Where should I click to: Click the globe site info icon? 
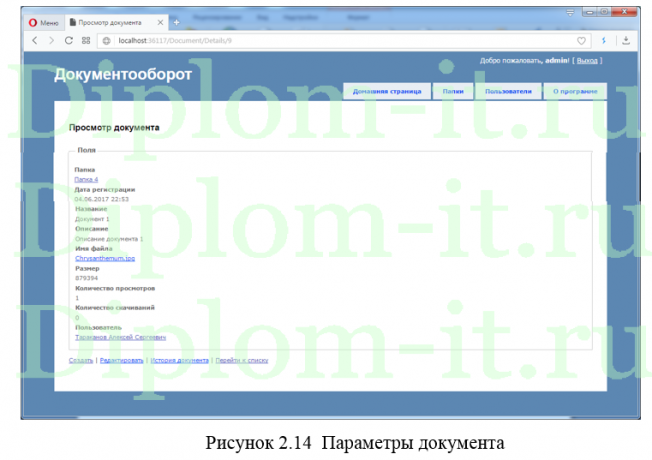[x=106, y=41]
